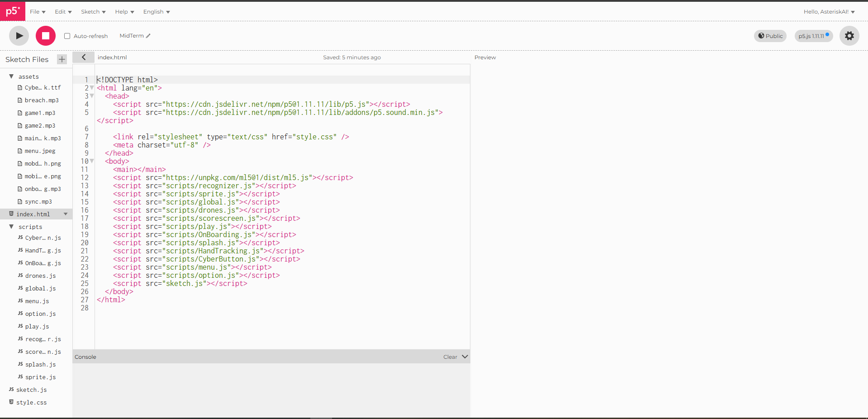The width and height of the screenshot is (868, 419).
Task: Click the Play sketch button
Action: (x=19, y=36)
